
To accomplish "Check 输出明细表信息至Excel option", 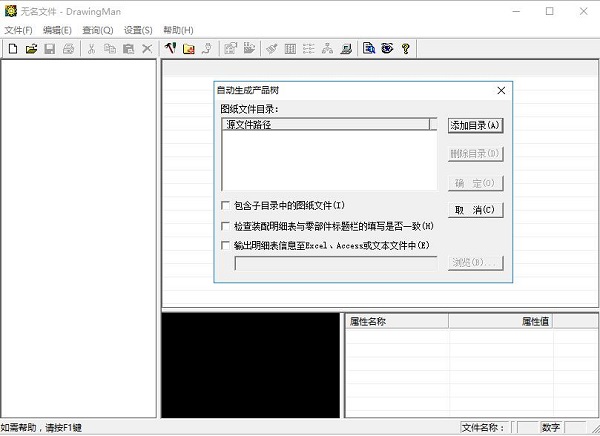I will [x=225, y=244].
